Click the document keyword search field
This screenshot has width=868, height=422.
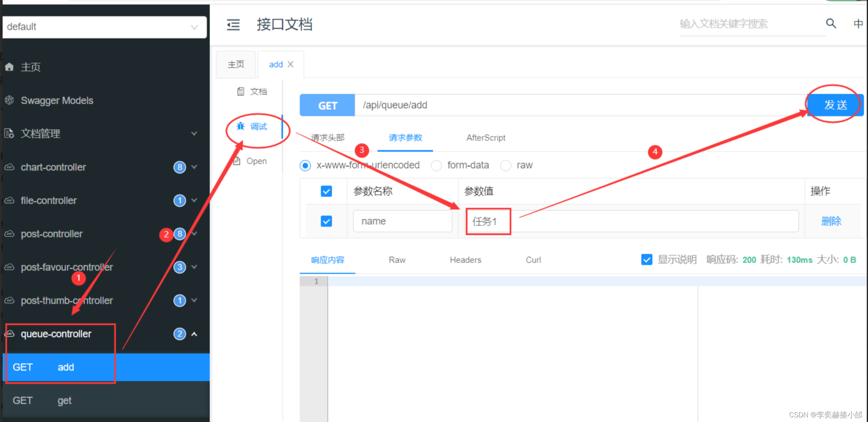752,24
